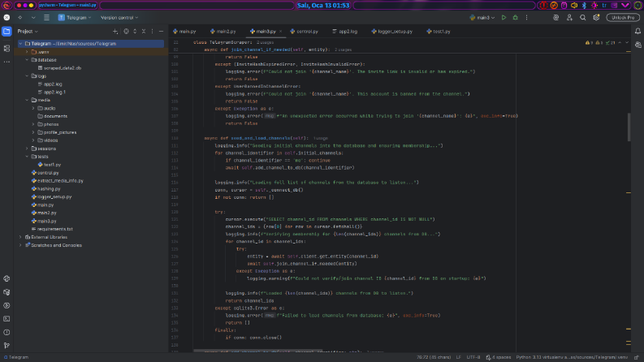Switch to logger_setup.py tab
Viewport: 644px width, 362px height.
pyautogui.click(x=392, y=32)
